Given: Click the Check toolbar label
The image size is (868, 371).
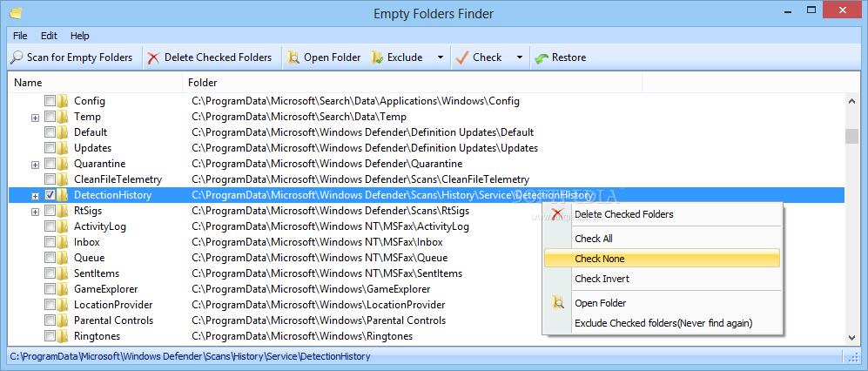Looking at the screenshot, I should pyautogui.click(x=488, y=57).
